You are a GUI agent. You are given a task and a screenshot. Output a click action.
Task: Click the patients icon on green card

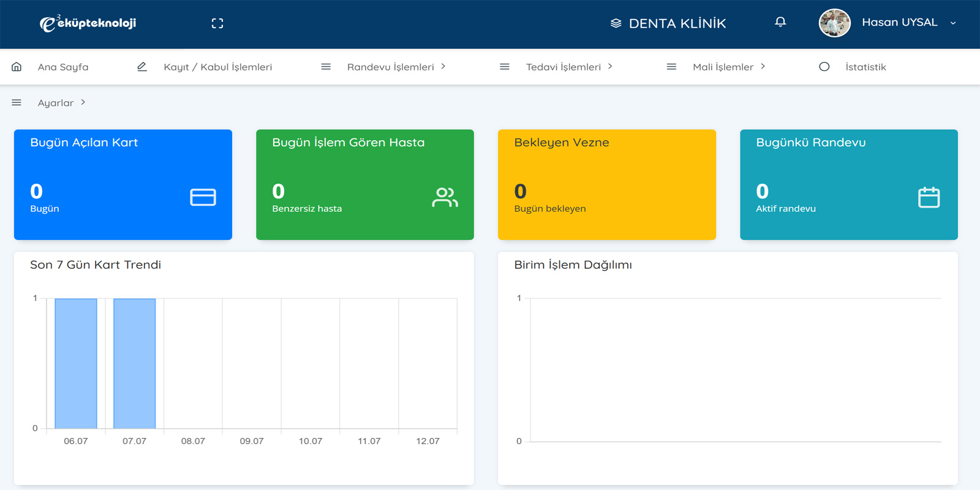coord(445,197)
